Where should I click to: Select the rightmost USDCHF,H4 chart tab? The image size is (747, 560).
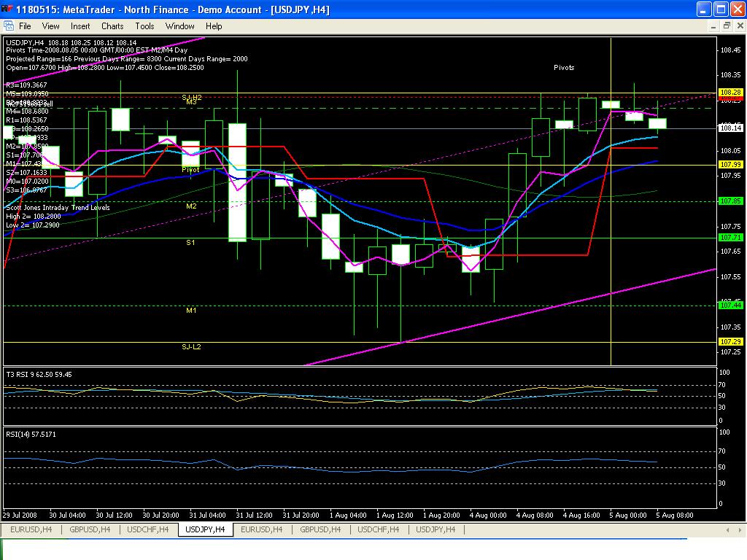378,529
